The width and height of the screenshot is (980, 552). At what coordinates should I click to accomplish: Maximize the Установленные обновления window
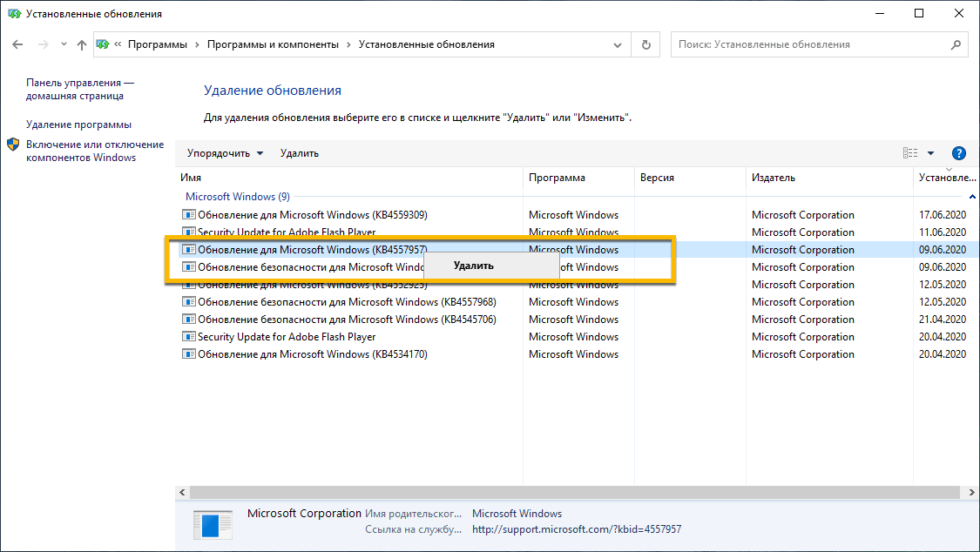pyautogui.click(x=919, y=13)
